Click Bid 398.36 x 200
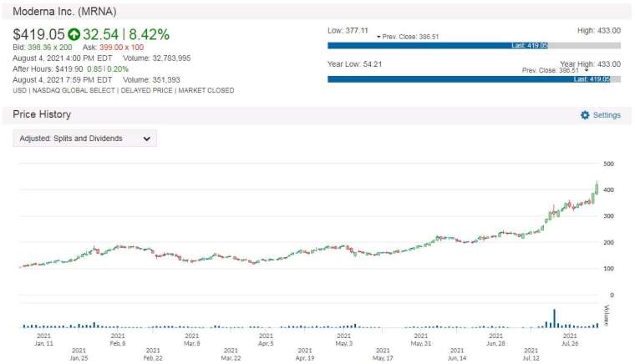 (42, 48)
